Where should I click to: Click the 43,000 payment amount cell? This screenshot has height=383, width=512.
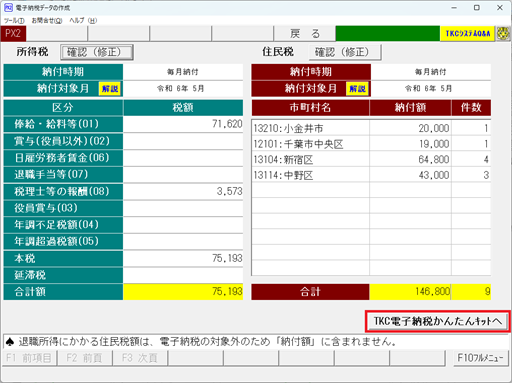[x=410, y=175]
